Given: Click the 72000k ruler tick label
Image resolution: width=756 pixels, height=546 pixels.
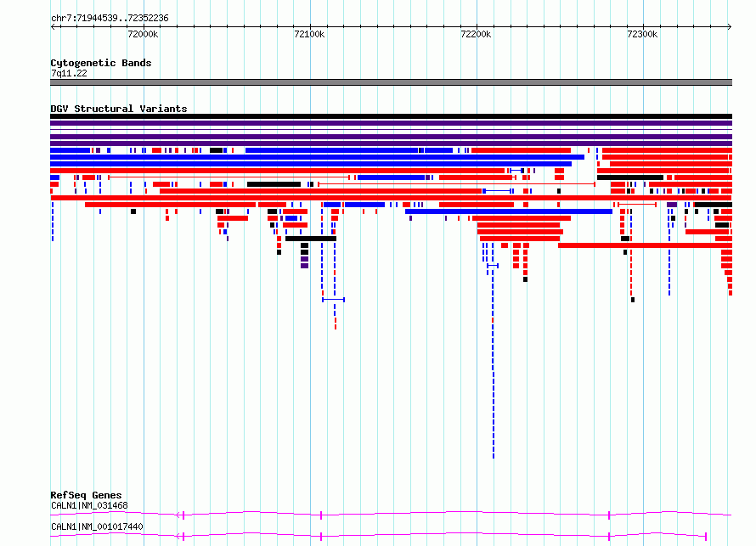Looking at the screenshot, I should [143, 34].
